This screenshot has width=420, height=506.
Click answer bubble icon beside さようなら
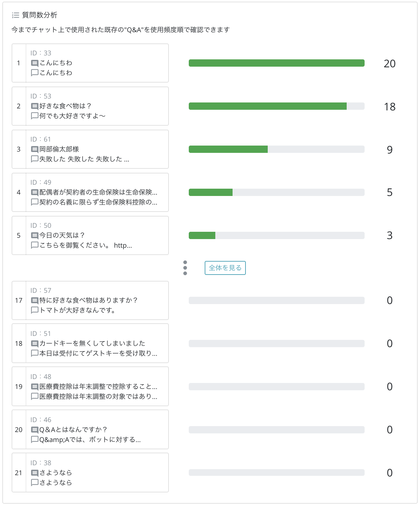pyautogui.click(x=35, y=482)
